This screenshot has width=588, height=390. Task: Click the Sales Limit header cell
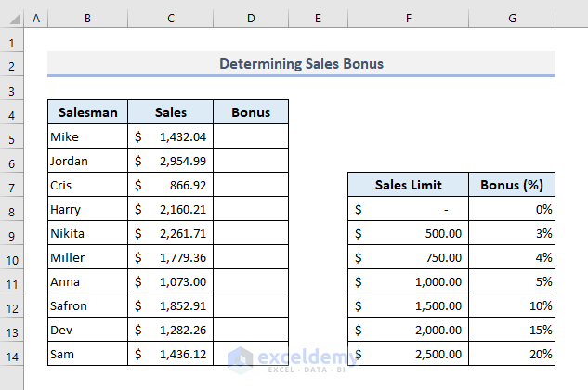pos(409,185)
